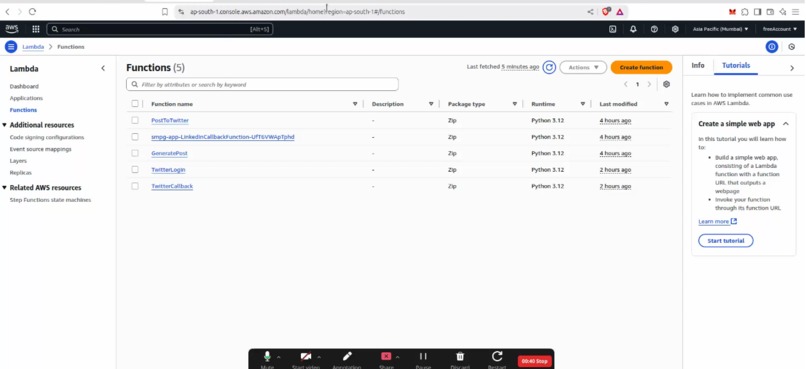This screenshot has height=369, width=806.
Task: Check the smpg-app-LinkedInCallbackFunction row checkbox
Action: click(x=135, y=137)
